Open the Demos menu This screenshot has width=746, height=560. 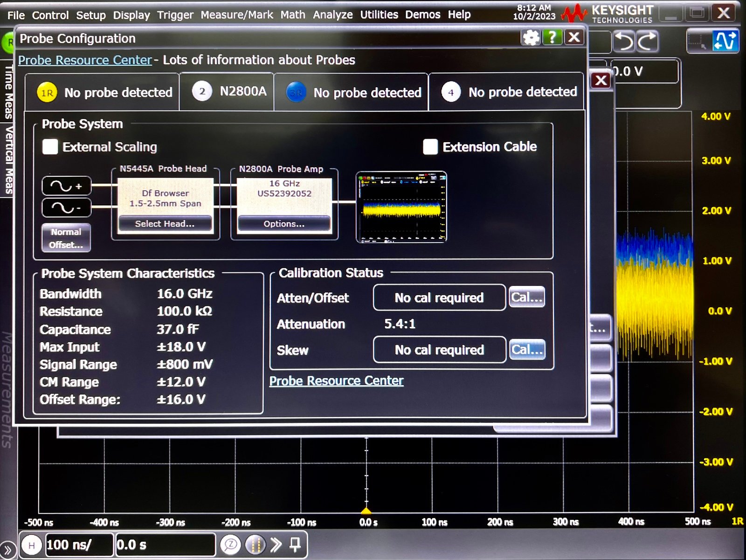423,14
